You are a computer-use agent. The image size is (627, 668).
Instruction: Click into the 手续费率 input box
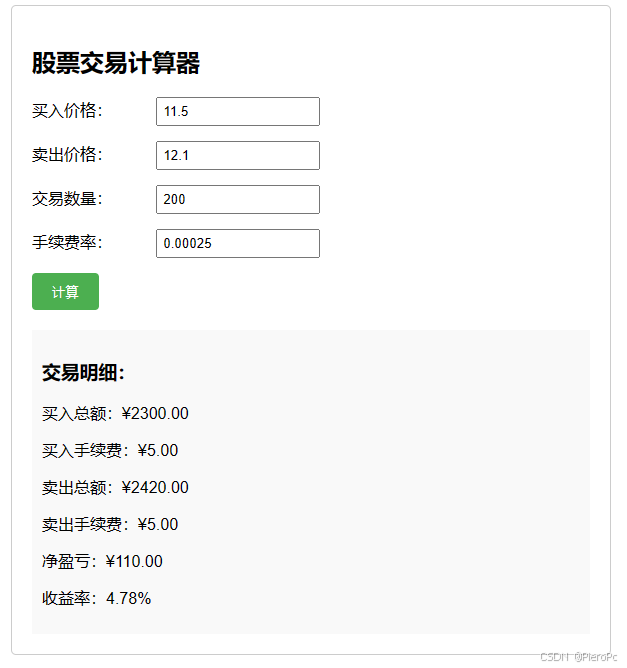pos(238,243)
